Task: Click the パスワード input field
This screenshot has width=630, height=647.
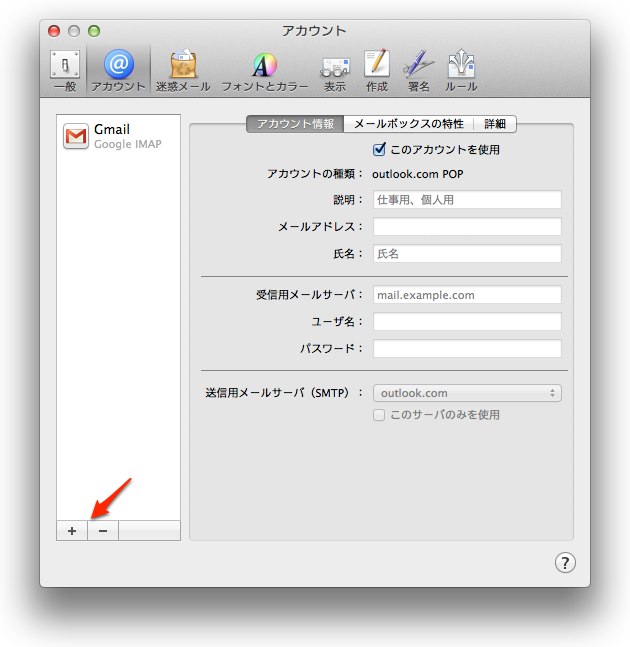Action: tap(467, 349)
